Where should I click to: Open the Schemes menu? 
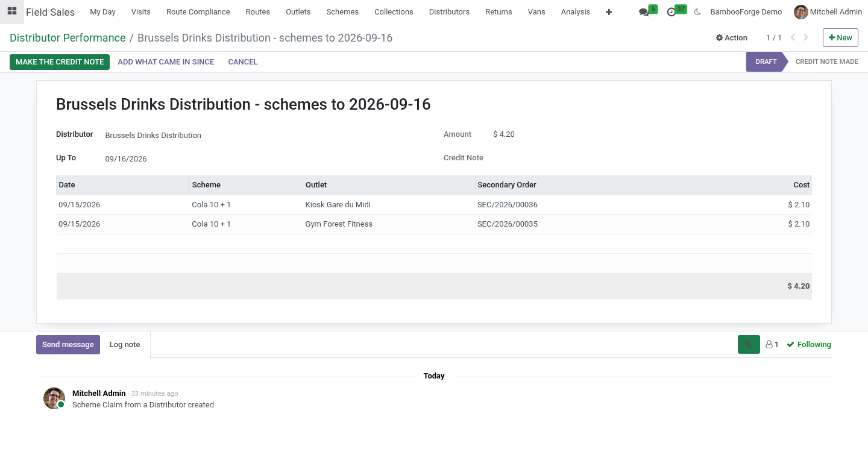click(x=342, y=12)
